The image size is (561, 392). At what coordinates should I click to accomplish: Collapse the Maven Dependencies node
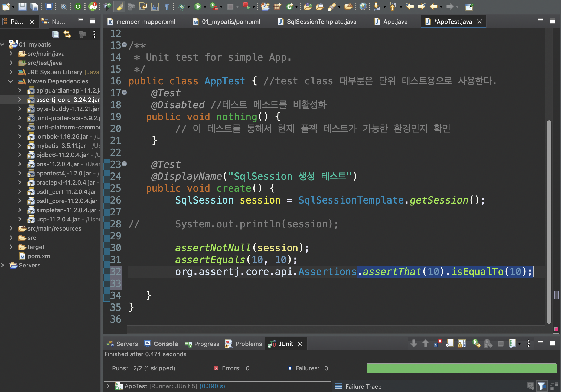tap(11, 81)
